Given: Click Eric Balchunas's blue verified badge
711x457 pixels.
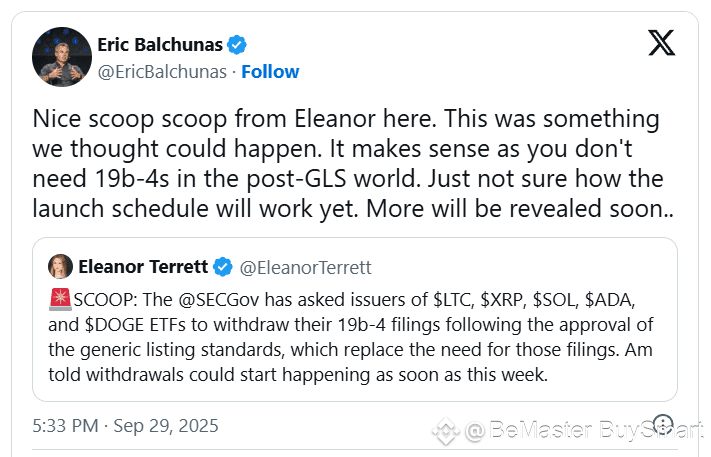Looking at the screenshot, I should (237, 45).
